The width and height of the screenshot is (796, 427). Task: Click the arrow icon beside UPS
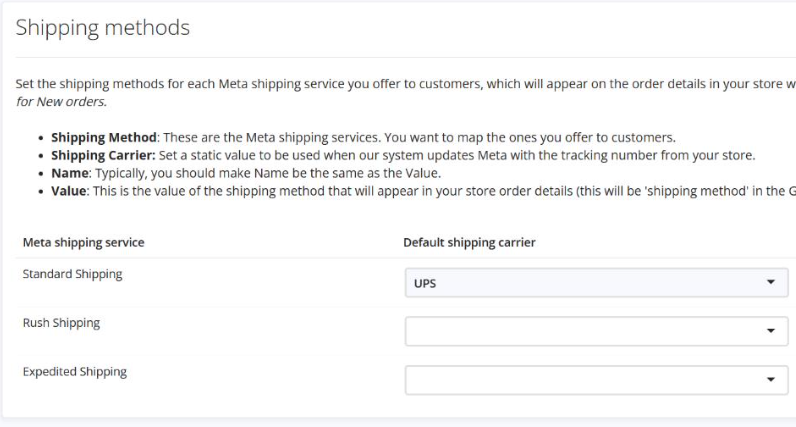point(771,283)
